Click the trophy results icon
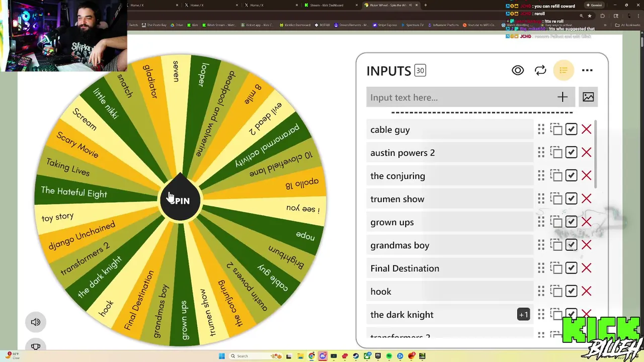Screen dimensions: 644x362 (x=36, y=346)
